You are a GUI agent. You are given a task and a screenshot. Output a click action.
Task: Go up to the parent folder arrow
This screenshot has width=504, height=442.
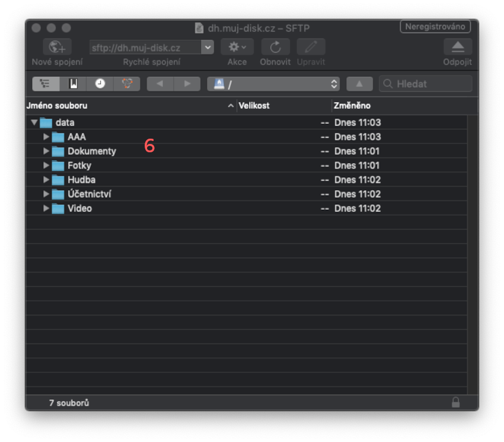coord(359,84)
